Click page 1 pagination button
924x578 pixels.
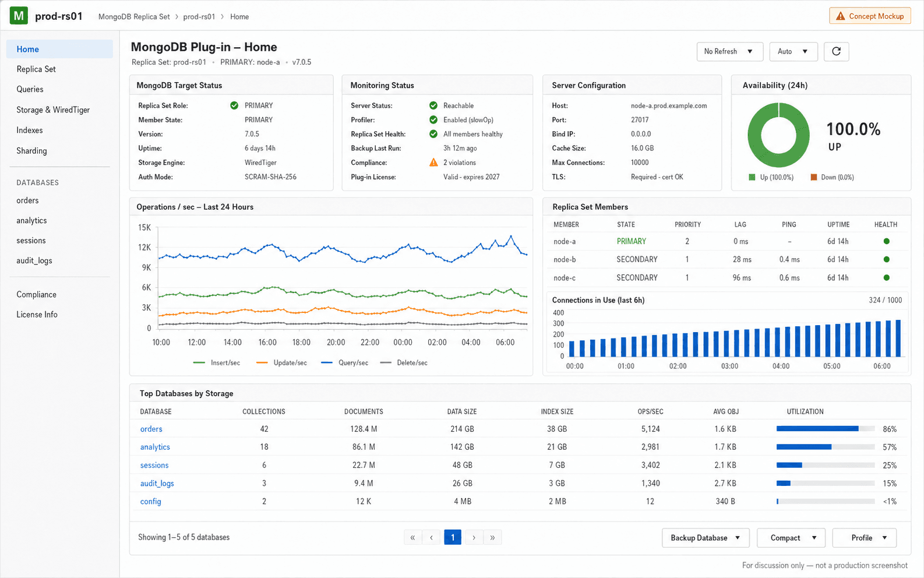[453, 537]
